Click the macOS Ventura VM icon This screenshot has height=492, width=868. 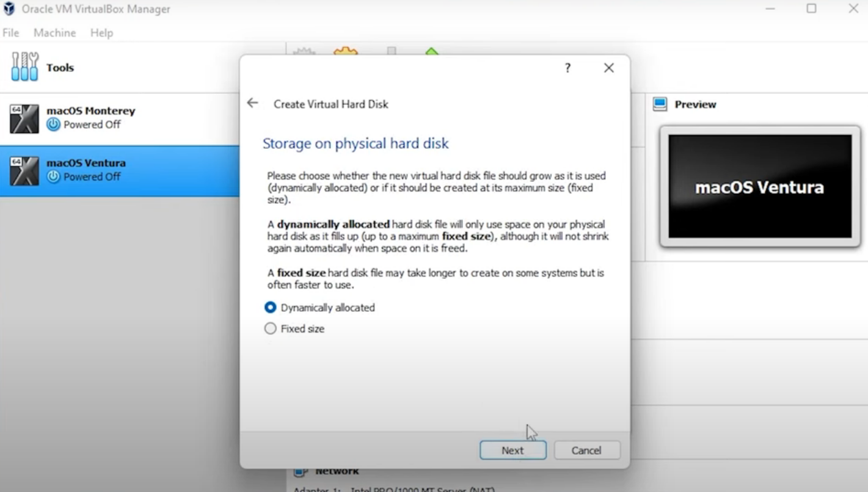[x=24, y=171]
